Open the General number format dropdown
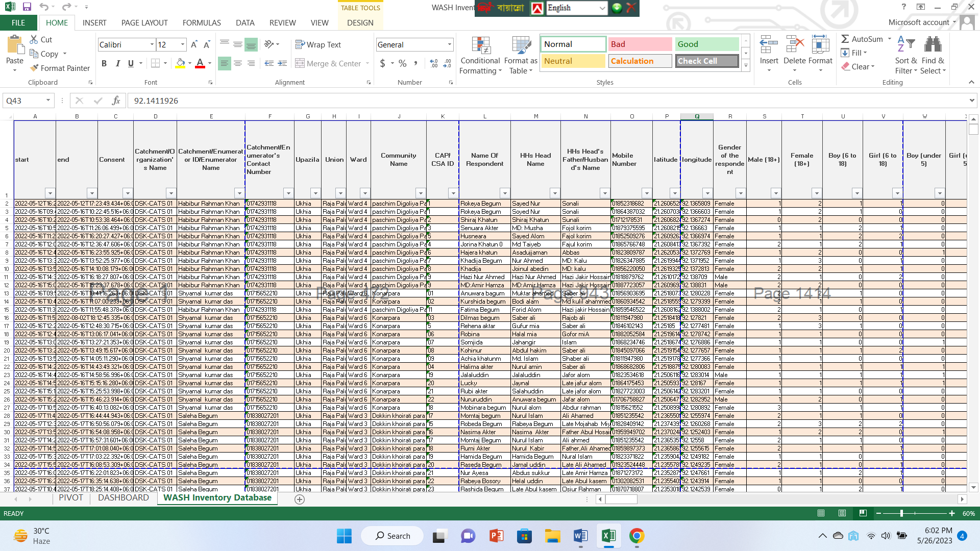This screenshot has width=980, height=551. [x=449, y=45]
